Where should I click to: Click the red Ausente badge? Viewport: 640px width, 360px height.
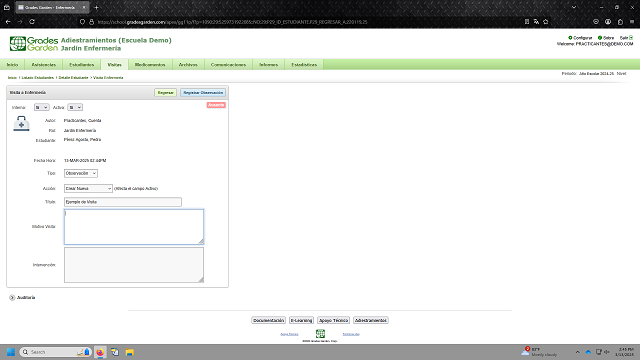(x=216, y=105)
